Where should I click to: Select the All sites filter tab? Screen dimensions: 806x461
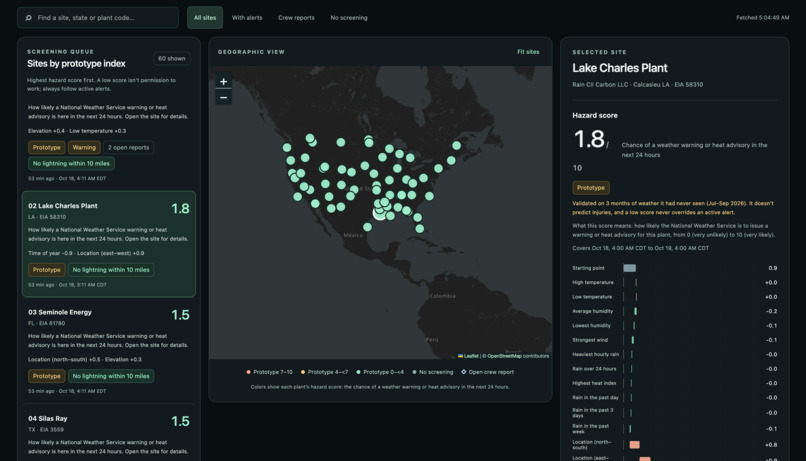pyautogui.click(x=205, y=18)
